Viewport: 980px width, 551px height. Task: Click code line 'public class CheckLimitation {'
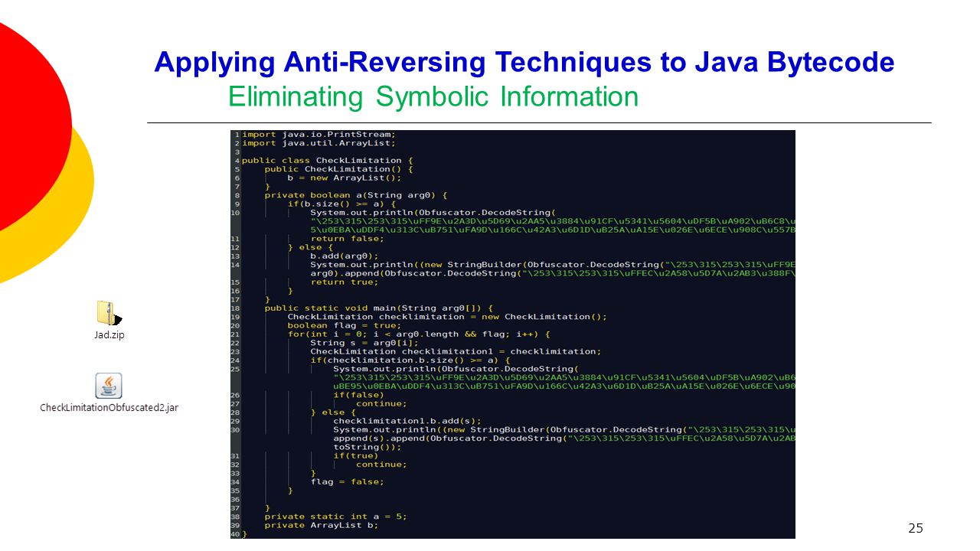coord(328,161)
